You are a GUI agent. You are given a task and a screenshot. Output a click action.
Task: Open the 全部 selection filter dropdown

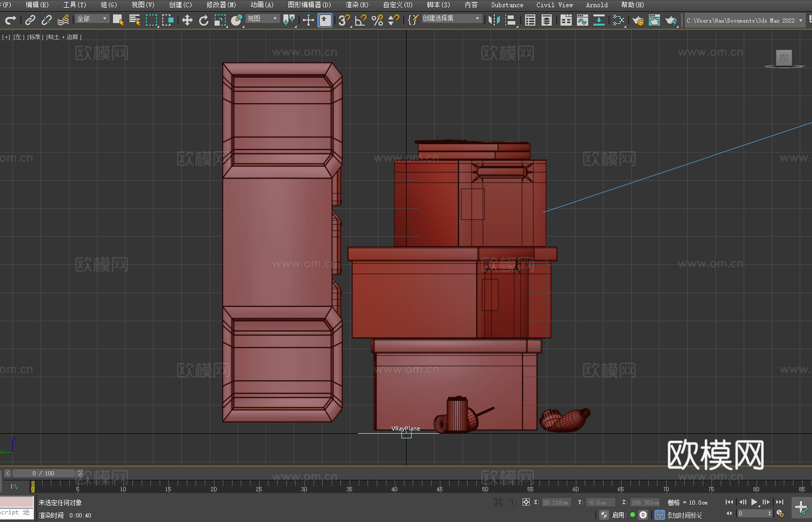[x=92, y=18]
